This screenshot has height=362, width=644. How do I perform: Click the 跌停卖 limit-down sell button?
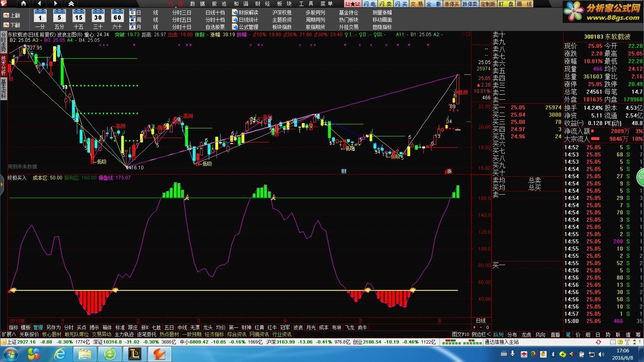469,4
